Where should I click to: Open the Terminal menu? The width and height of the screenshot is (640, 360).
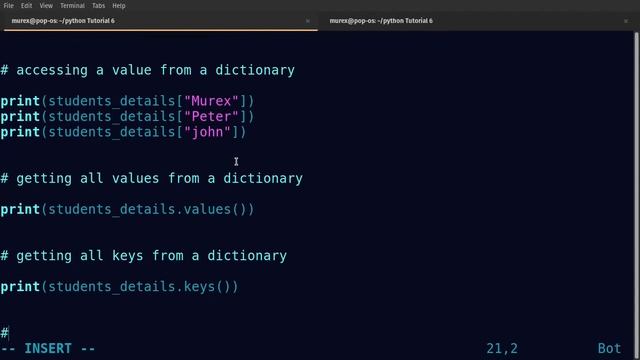click(x=72, y=6)
